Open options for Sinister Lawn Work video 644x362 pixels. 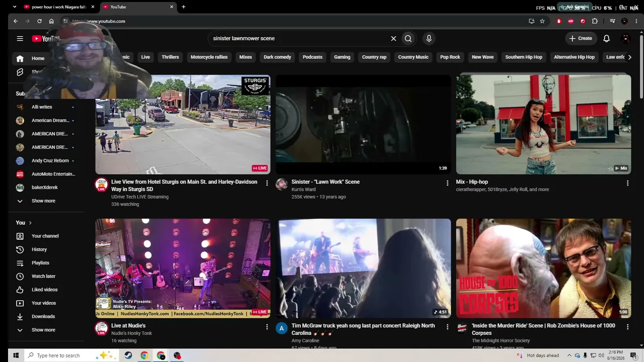(x=447, y=183)
